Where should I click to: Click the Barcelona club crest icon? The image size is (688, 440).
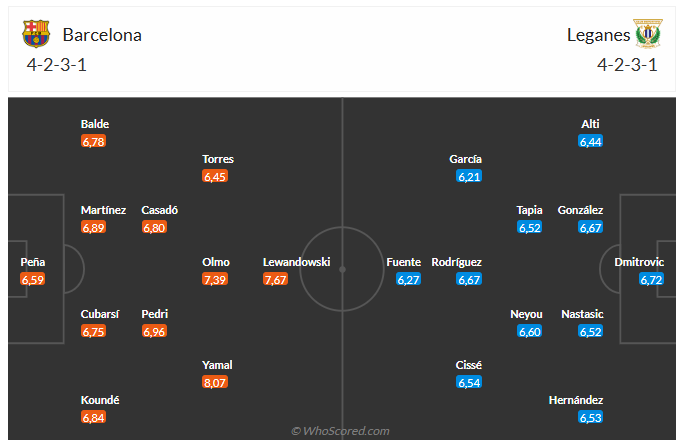pos(36,34)
